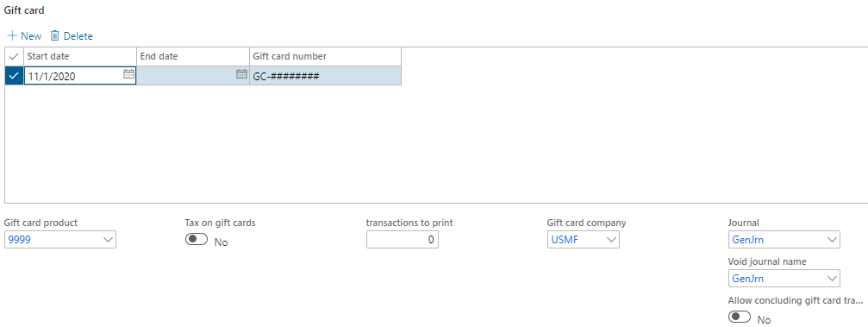Viewport: 868px width, 327px height.
Task: Open the Gift card company dropdown arrow
Action: tap(611, 240)
